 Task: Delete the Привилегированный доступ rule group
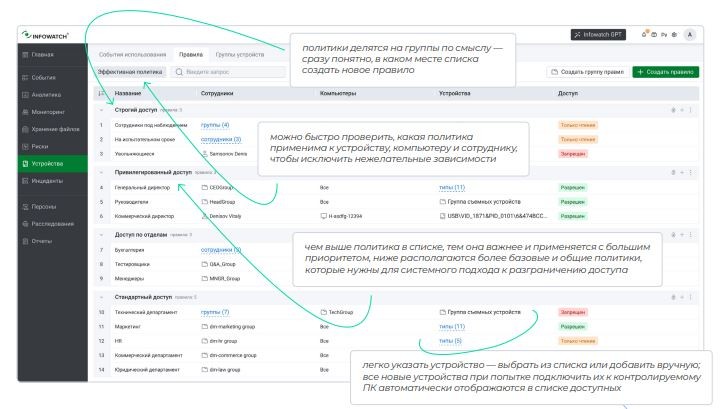click(673, 172)
